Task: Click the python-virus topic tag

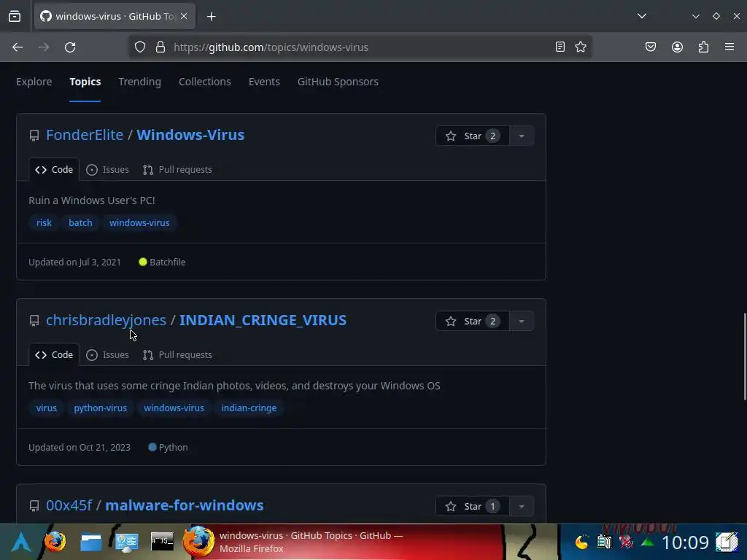Action: pos(101,408)
